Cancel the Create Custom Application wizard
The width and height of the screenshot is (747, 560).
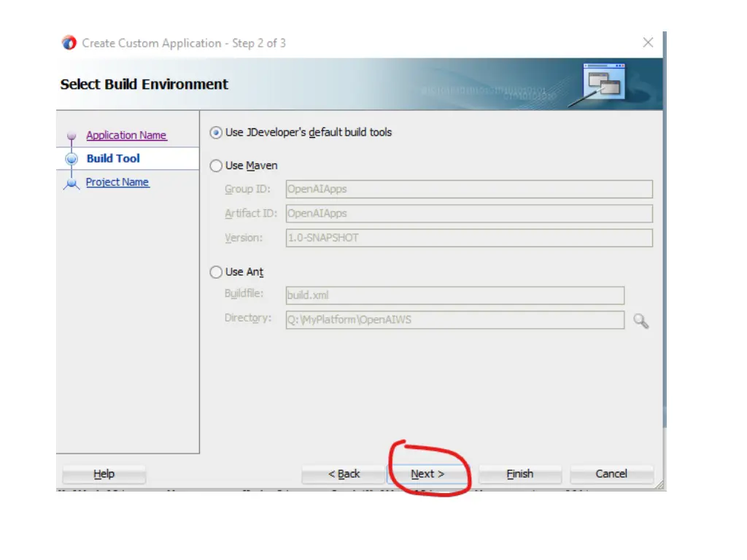point(611,474)
